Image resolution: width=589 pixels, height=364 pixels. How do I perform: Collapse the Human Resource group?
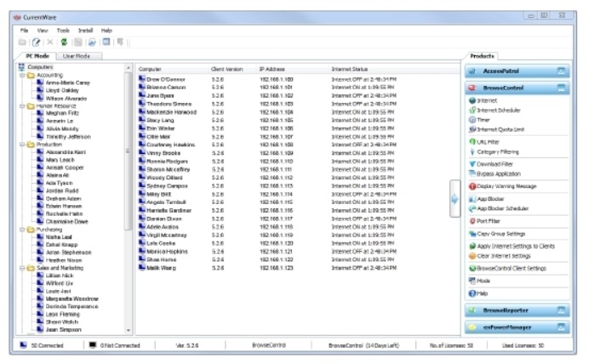(x=22, y=105)
